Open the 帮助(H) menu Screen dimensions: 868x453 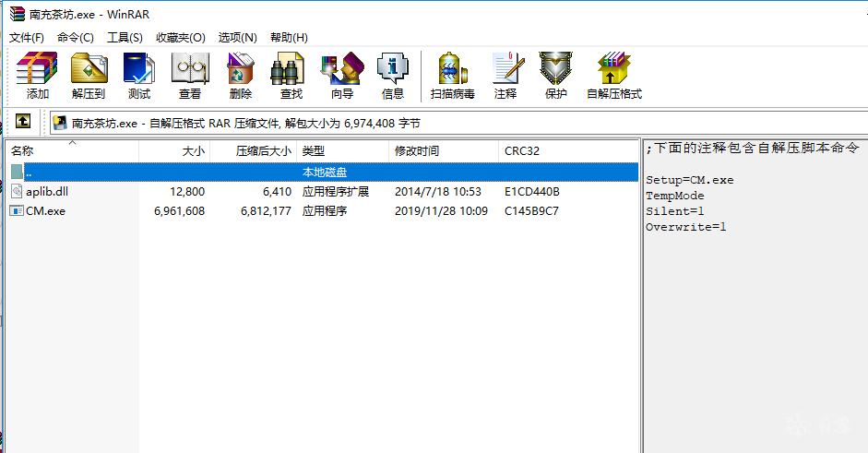pyautogui.click(x=289, y=38)
